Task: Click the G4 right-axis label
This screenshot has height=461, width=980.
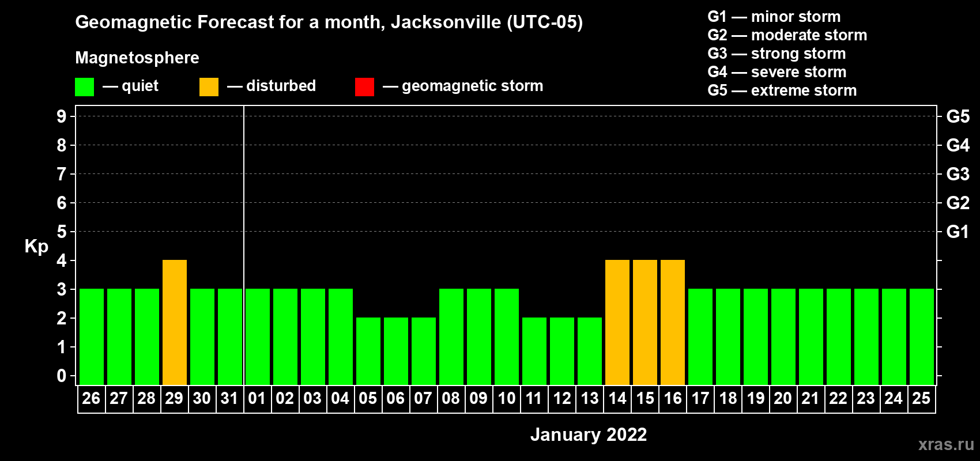Action: (958, 145)
